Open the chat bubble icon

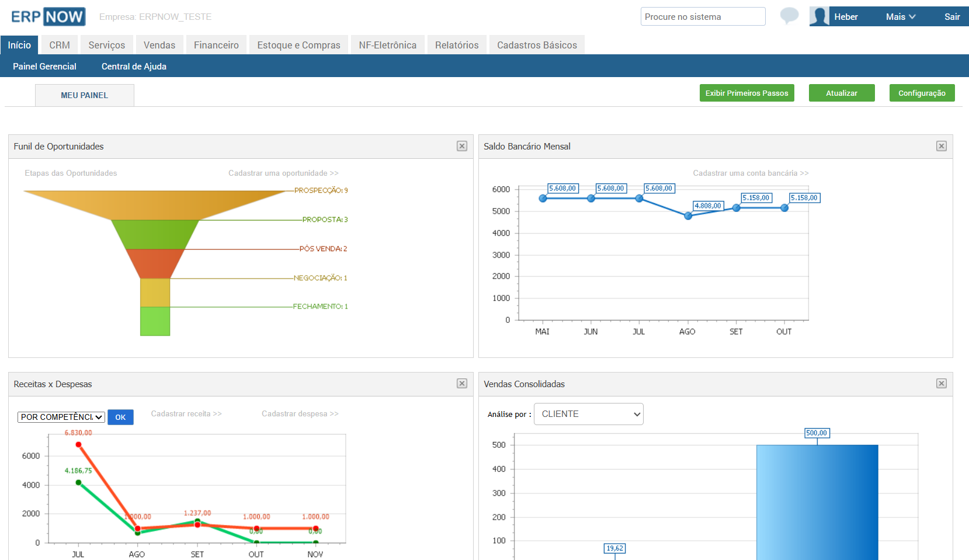pyautogui.click(x=789, y=16)
